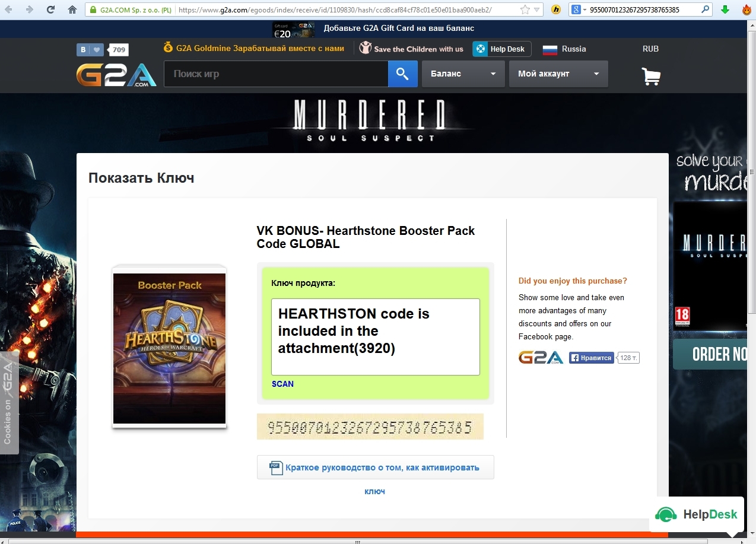Image resolution: width=756 pixels, height=544 pixels.
Task: Open Save the Children link
Action: click(x=411, y=49)
